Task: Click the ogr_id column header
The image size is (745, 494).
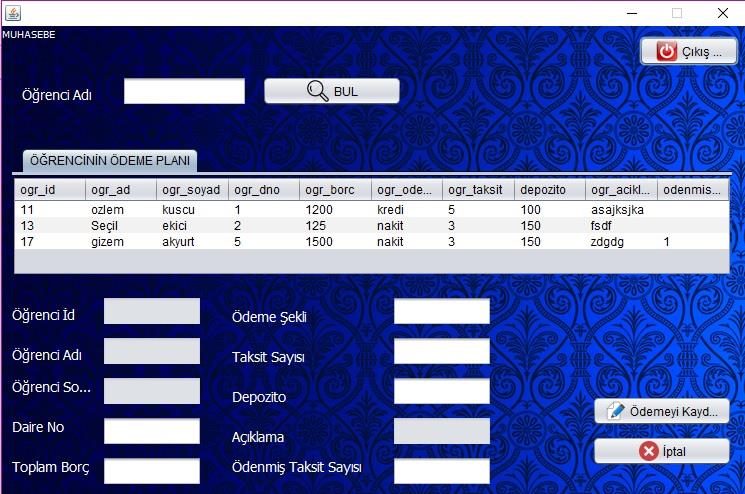Action: [50, 189]
